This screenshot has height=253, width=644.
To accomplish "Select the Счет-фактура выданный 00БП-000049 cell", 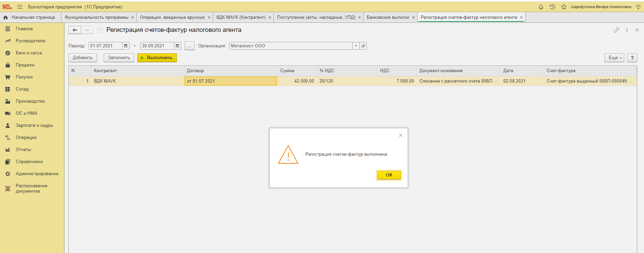I will [x=590, y=81].
